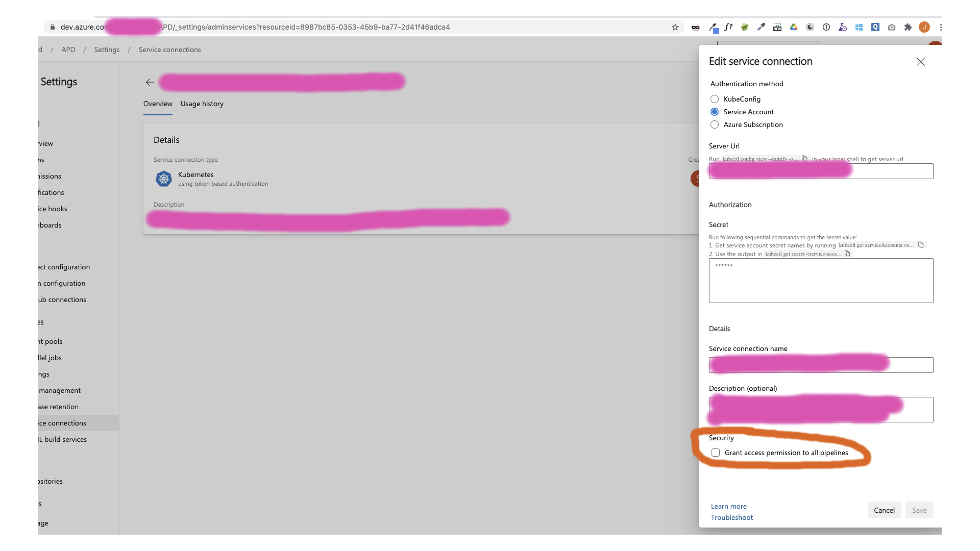Open the Windows logo extension icon
This screenshot has width=980, height=551.
coord(859,27)
